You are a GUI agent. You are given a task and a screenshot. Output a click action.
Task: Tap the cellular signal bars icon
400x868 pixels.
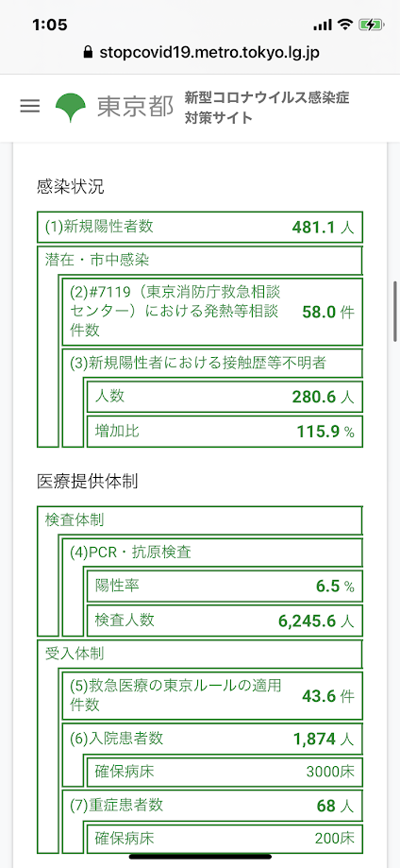[x=323, y=26]
